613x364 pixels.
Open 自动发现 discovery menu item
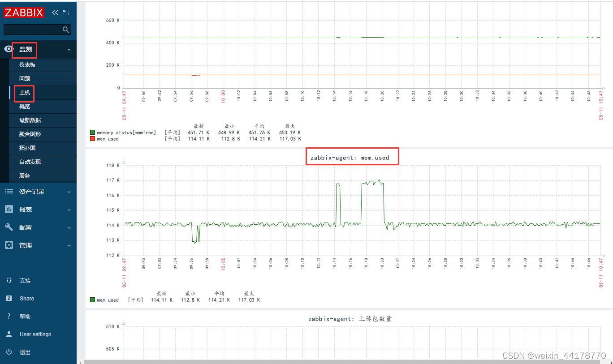(x=30, y=162)
